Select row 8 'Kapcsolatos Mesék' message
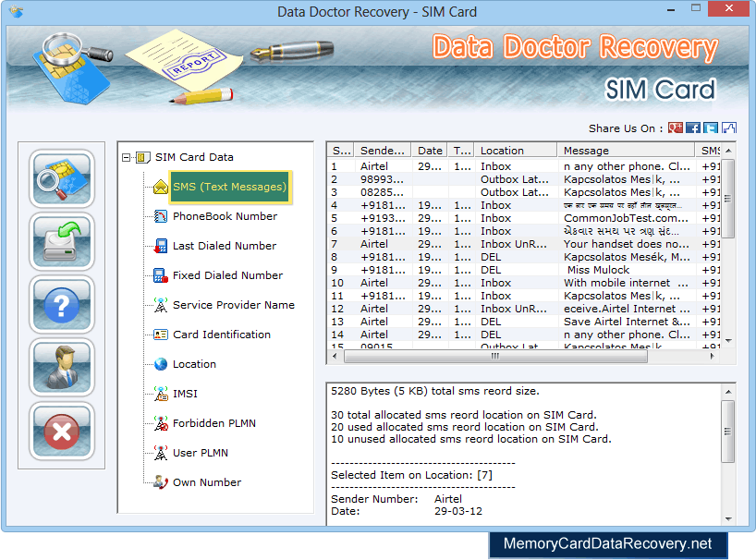756x560 pixels. pyautogui.click(x=524, y=257)
